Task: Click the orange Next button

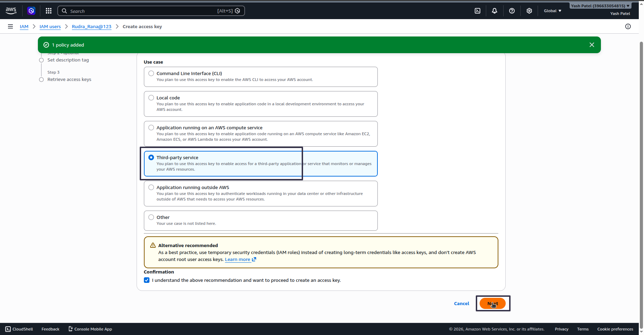Action: [492, 303]
